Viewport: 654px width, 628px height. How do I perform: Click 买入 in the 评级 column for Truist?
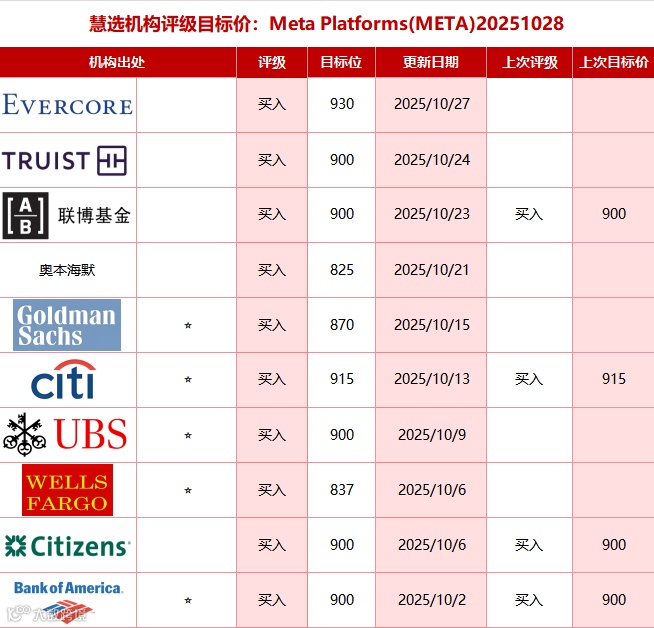[272, 160]
